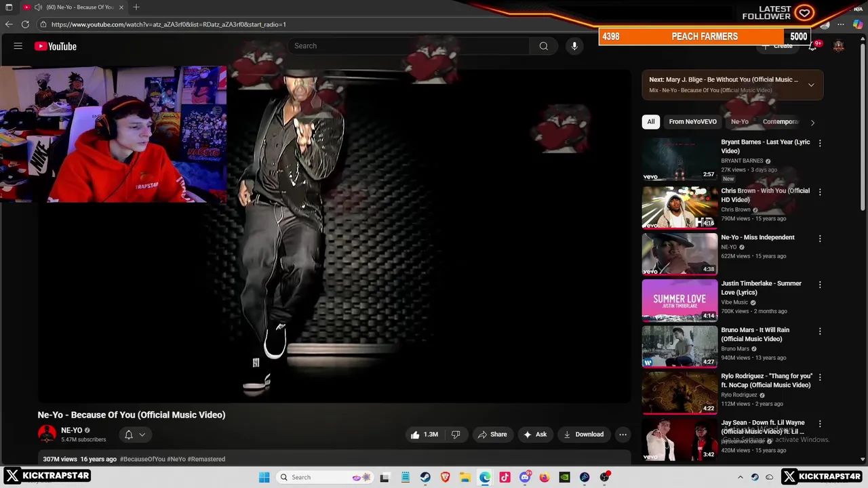The width and height of the screenshot is (868, 488).
Task: Click the Windows taskbar Search box
Action: [325, 477]
